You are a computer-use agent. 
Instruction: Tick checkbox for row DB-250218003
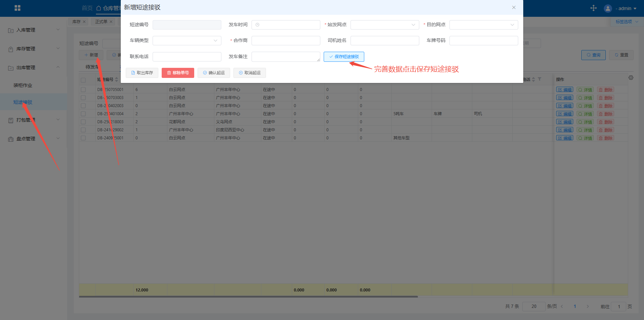pyautogui.click(x=83, y=122)
